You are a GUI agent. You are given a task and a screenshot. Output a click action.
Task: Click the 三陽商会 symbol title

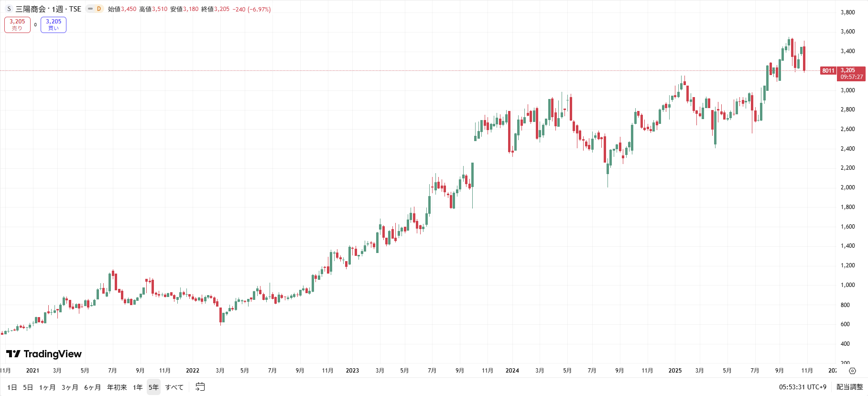(x=31, y=9)
